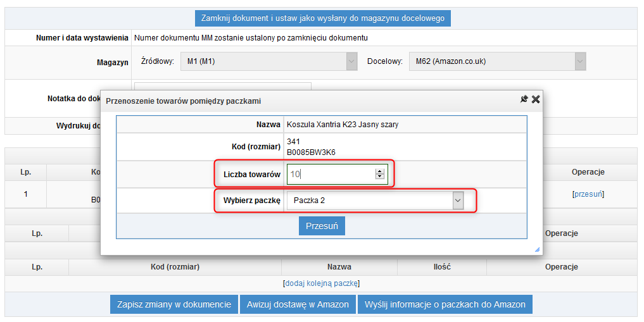Click the Ilość column header
The width and height of the screenshot is (644, 322).
[x=442, y=267]
